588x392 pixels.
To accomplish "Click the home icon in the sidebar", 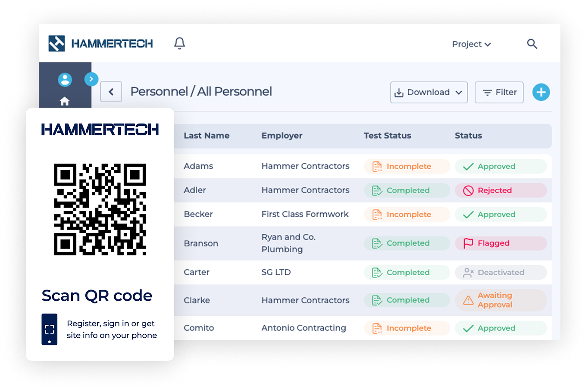I will (x=65, y=101).
